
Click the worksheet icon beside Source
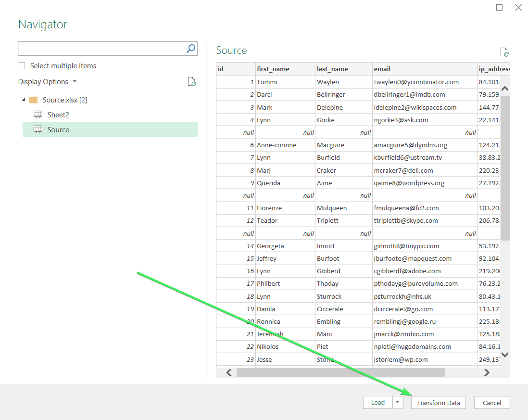click(x=37, y=129)
